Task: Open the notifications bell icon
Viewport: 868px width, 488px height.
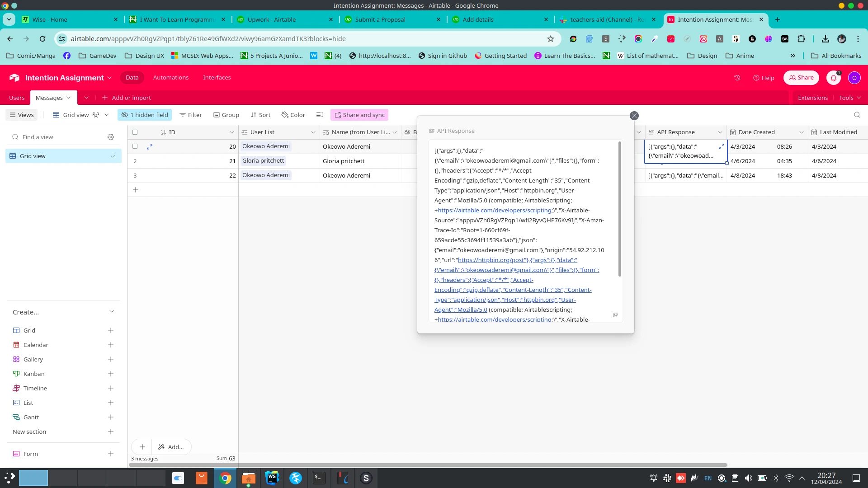Action: (x=833, y=78)
